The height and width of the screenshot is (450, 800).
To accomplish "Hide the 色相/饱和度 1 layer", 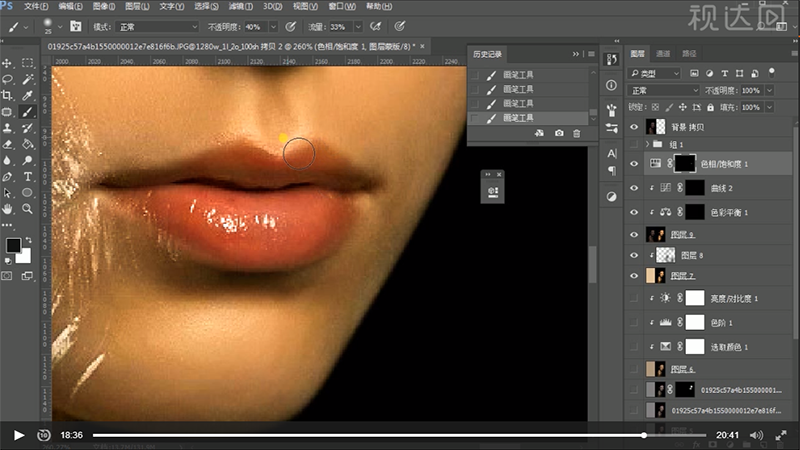I will tap(634, 164).
